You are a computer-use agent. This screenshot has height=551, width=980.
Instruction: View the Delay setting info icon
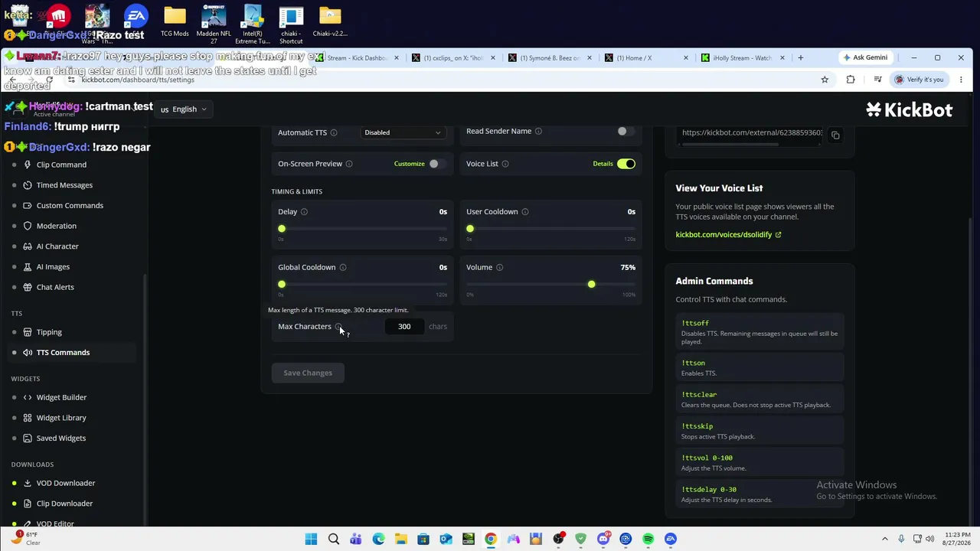point(304,212)
